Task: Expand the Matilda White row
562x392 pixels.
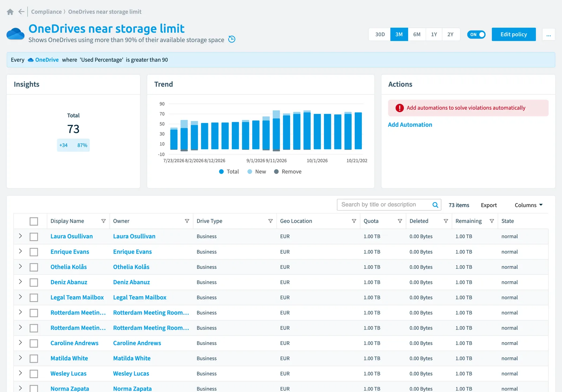Action: tap(20, 358)
